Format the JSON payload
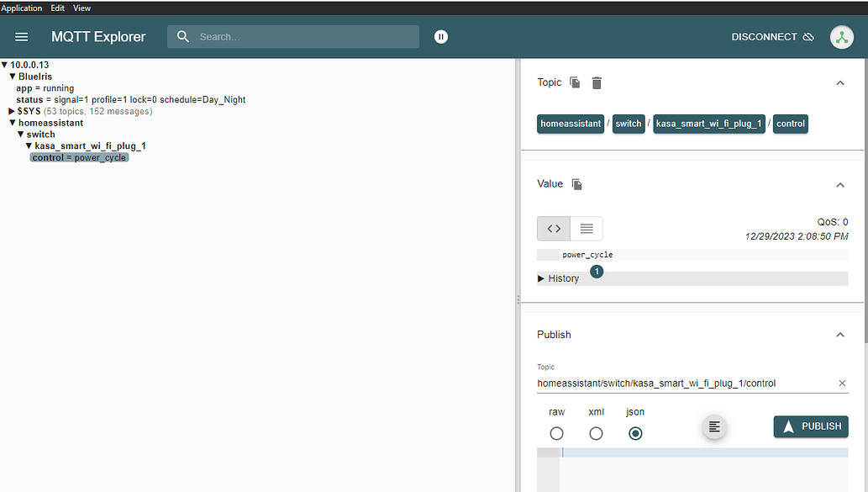Screen dimensions: 868x492 click(x=714, y=426)
